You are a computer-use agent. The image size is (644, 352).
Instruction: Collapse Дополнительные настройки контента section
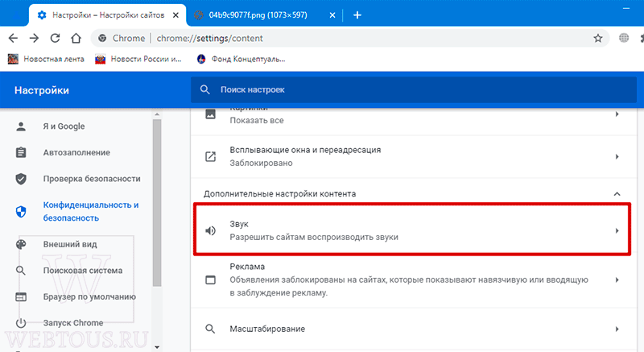pos(617,194)
